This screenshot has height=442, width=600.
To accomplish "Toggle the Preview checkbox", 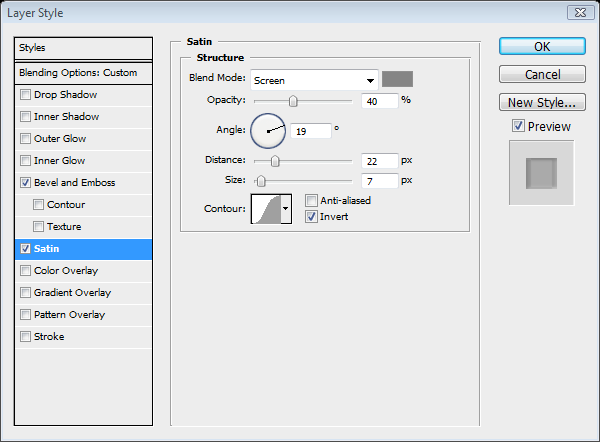I will click(517, 126).
